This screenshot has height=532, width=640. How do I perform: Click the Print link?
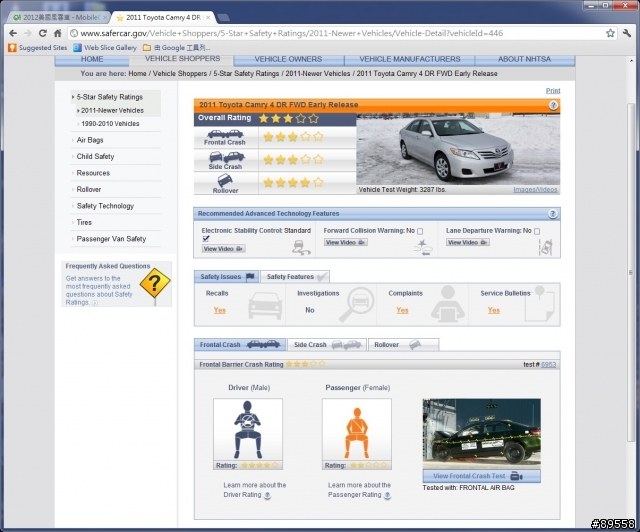553,91
